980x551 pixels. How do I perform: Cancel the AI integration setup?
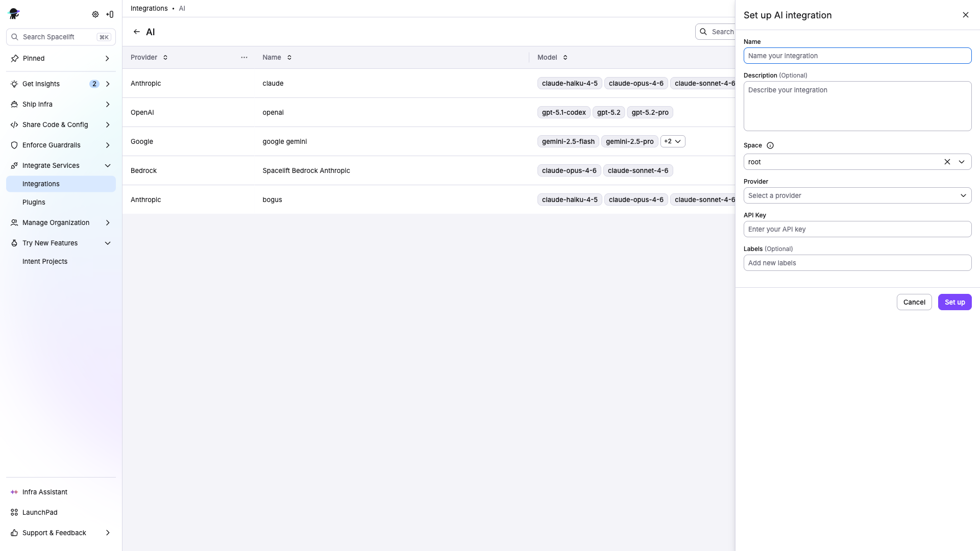[914, 302]
